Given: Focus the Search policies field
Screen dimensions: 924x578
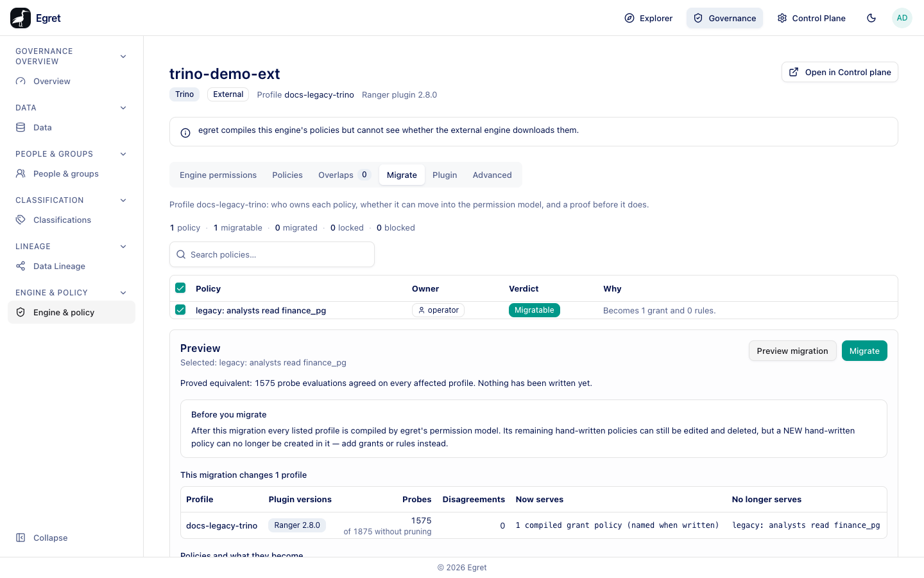Looking at the screenshot, I should coord(272,254).
